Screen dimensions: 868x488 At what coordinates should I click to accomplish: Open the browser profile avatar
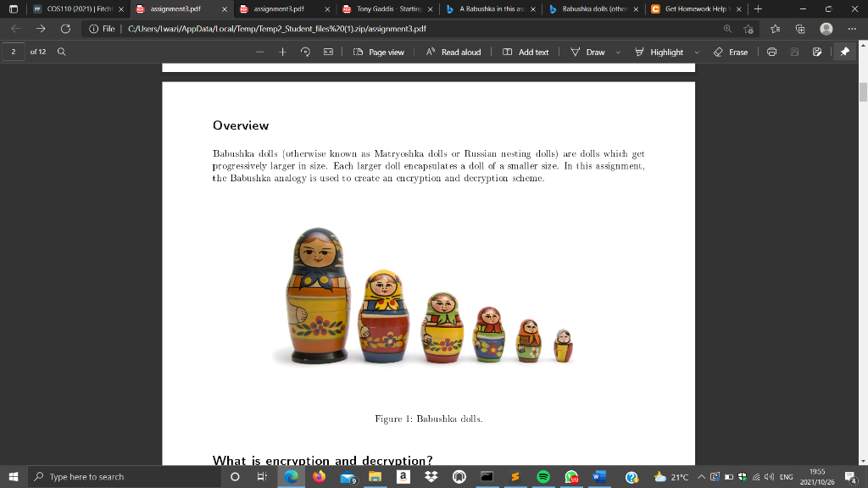point(826,29)
